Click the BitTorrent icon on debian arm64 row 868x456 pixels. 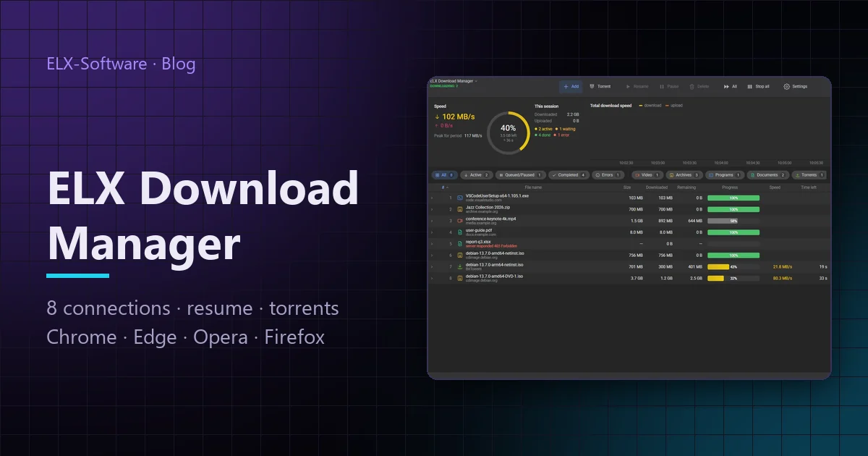460,266
